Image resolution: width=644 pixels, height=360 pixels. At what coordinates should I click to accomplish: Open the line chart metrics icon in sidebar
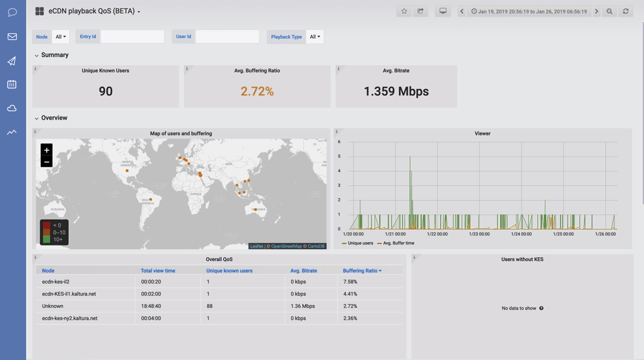pyautogui.click(x=11, y=131)
